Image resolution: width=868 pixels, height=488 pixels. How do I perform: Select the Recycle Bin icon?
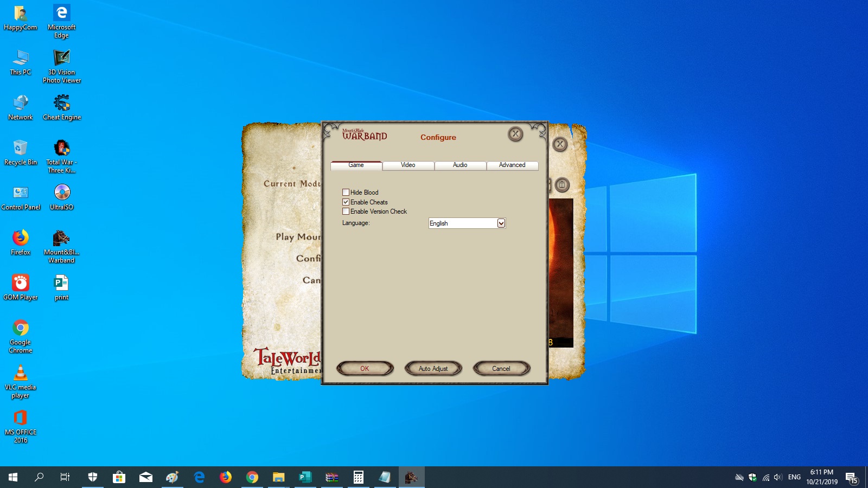click(21, 152)
